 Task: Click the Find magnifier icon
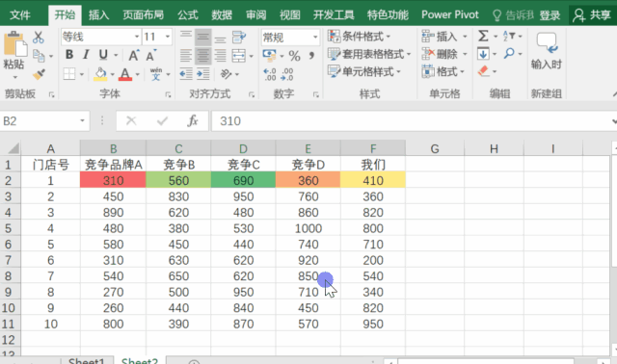click(x=509, y=53)
